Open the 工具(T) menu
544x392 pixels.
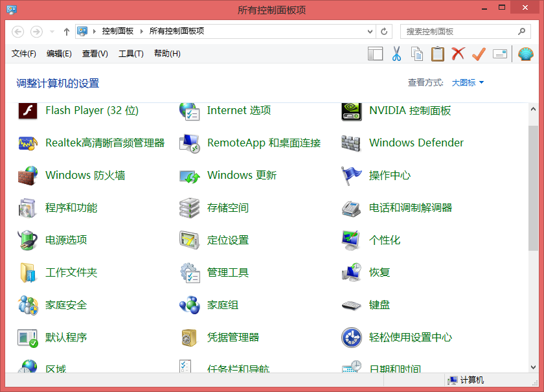click(x=131, y=54)
